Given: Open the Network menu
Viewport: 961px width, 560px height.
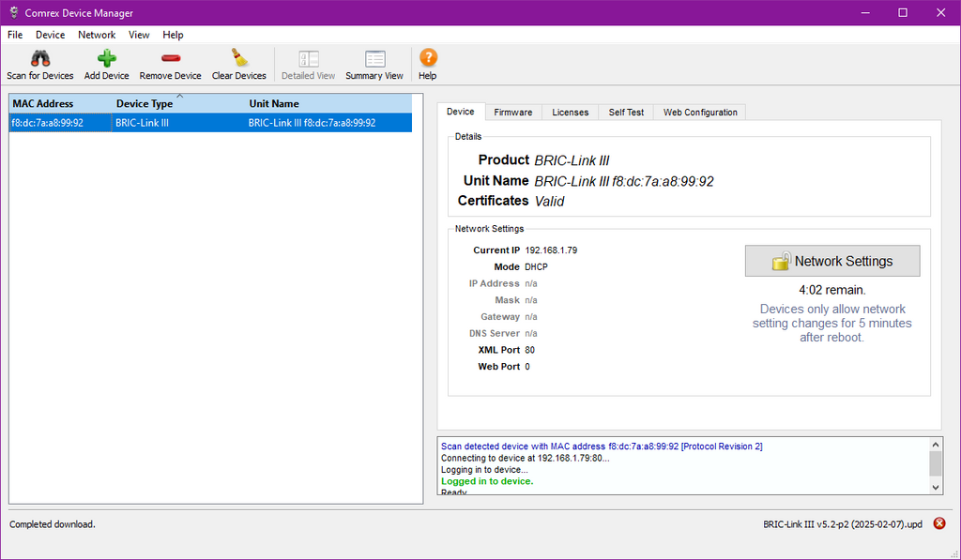Looking at the screenshot, I should tap(97, 35).
